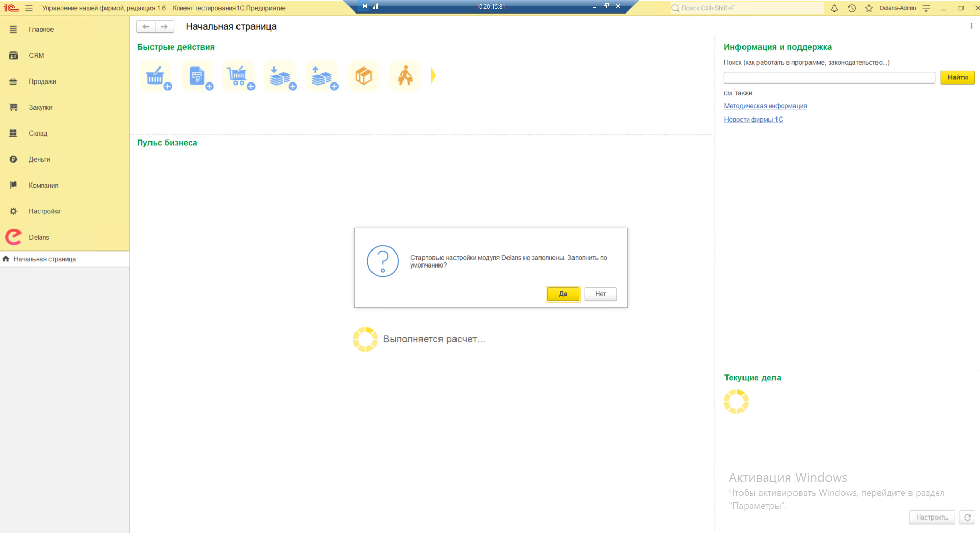
Task: Refresh the current tasks with the reload icon
Action: coord(967,517)
